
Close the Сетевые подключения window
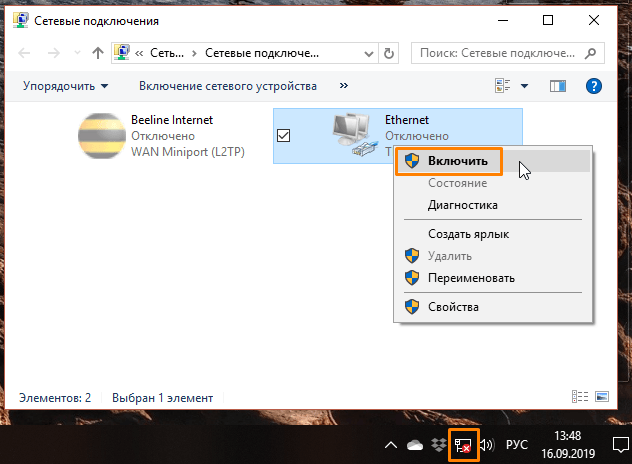pos(594,20)
